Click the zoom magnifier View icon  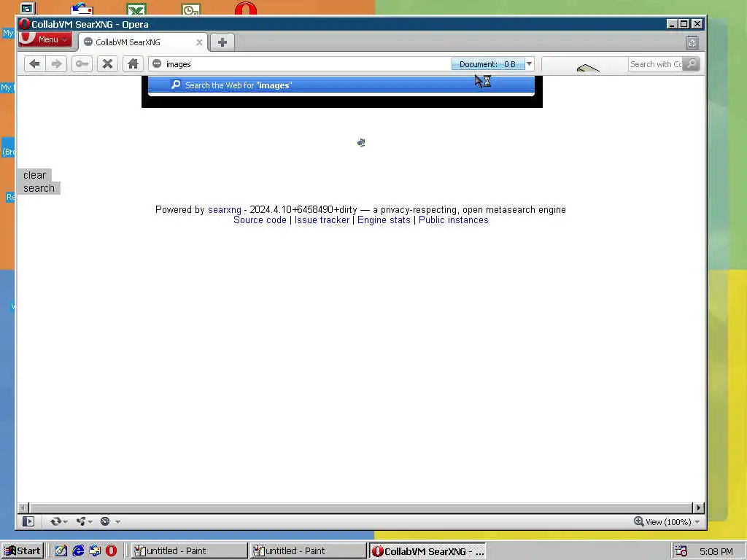(639, 521)
